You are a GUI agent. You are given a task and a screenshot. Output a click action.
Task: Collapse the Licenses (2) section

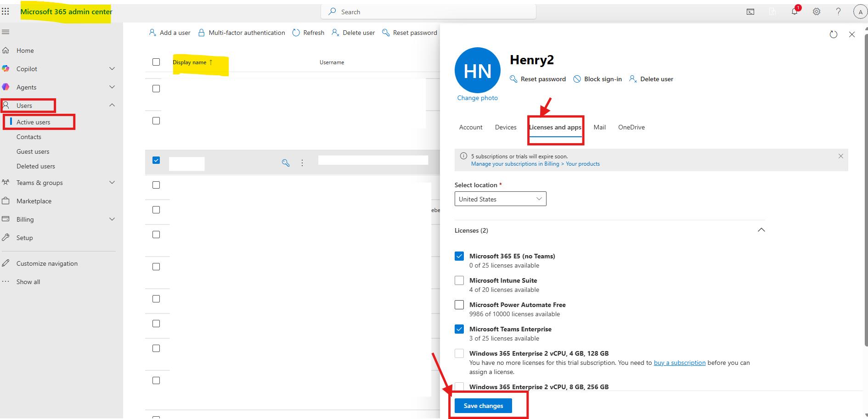coord(761,230)
